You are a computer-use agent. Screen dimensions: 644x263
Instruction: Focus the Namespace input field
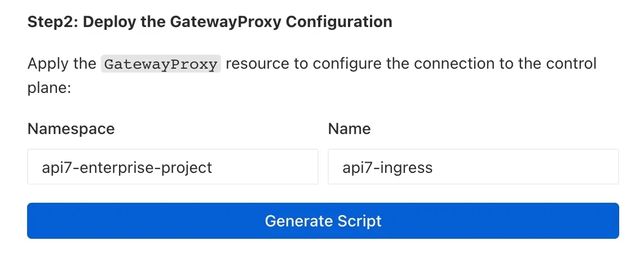173,167
